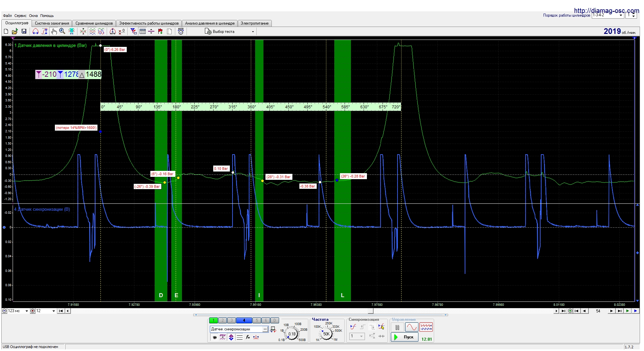
Task: Click the cyan fit-waveform toolbar icon
Action: [71, 31]
